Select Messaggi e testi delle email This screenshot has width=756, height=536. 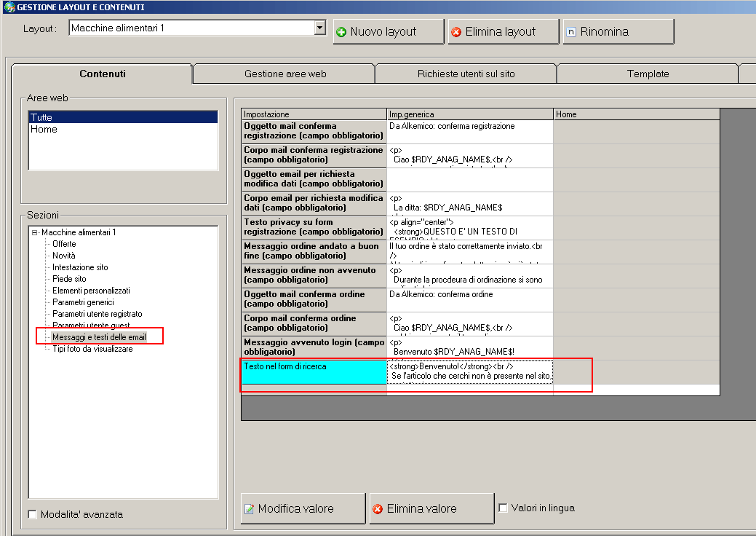pos(99,336)
